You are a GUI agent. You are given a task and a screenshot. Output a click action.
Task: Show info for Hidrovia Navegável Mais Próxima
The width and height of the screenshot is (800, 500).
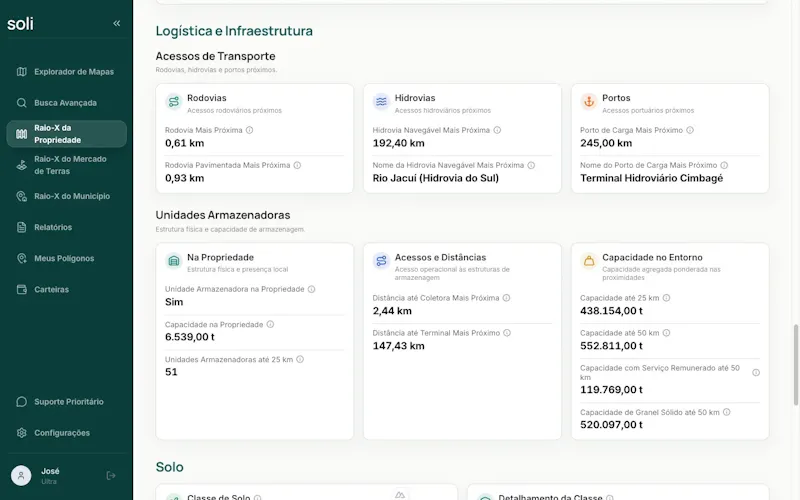[497, 130]
